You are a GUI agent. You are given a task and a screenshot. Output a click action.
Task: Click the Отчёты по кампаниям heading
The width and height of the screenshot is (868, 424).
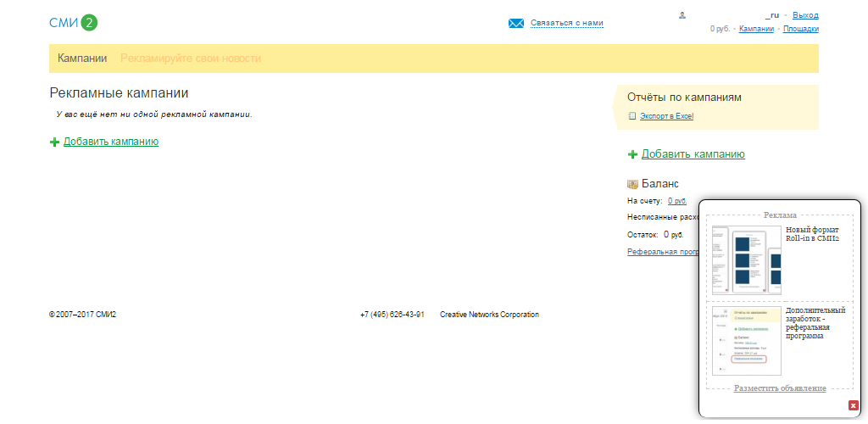coord(684,98)
